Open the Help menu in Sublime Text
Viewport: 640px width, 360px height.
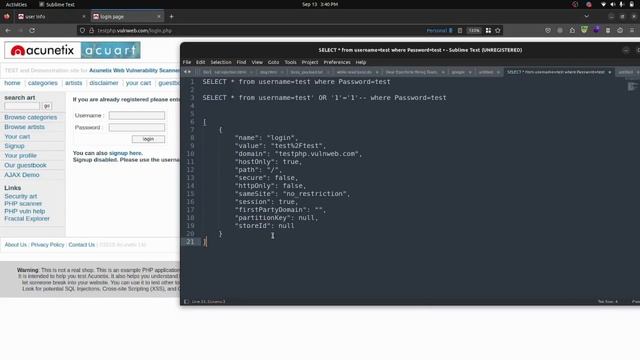361,62
